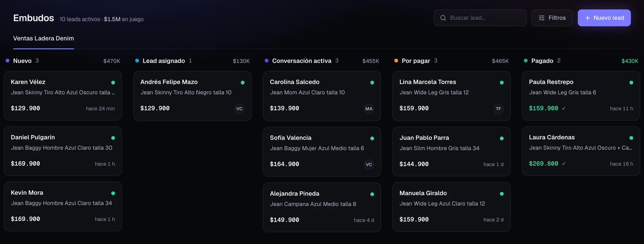Click the Pagado column header
This screenshot has width=644, height=244.
542,61
